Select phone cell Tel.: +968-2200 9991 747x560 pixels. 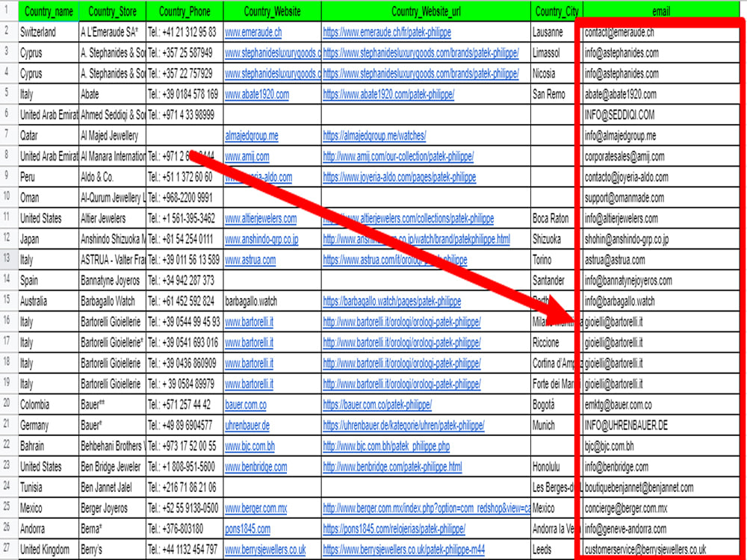pos(185,198)
